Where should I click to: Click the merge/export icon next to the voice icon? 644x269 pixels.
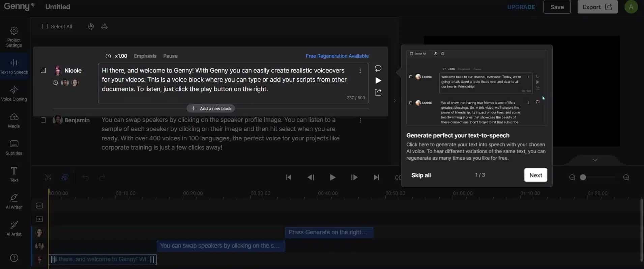[104, 26]
